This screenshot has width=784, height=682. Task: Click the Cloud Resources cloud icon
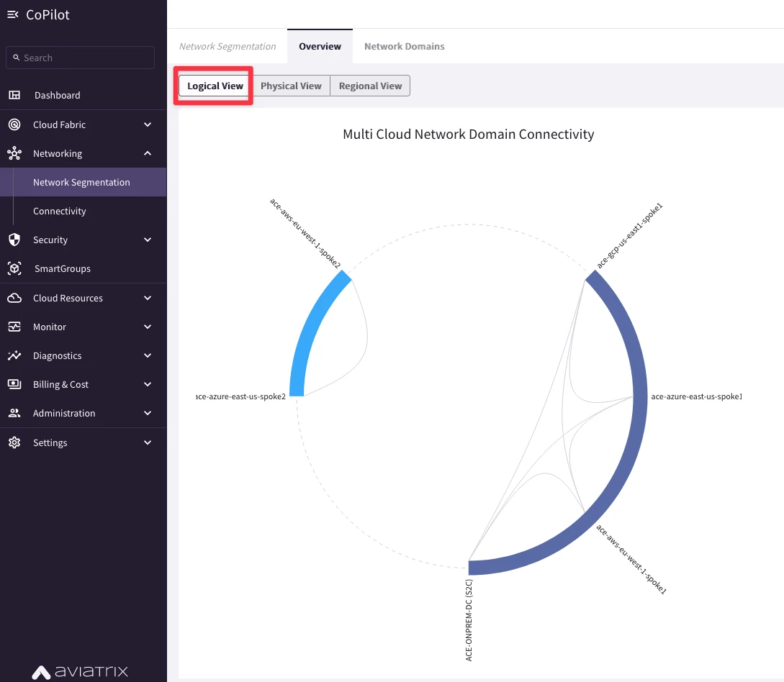(14, 299)
